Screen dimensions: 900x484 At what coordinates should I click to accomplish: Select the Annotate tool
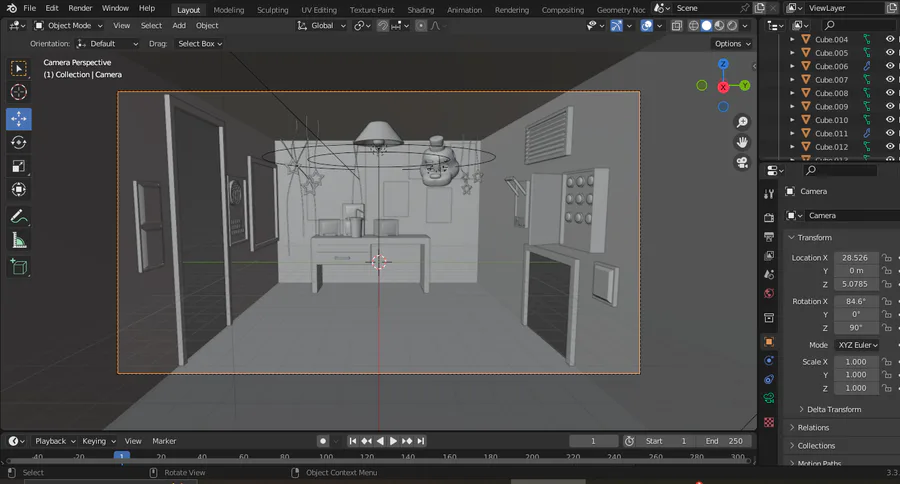point(19,216)
